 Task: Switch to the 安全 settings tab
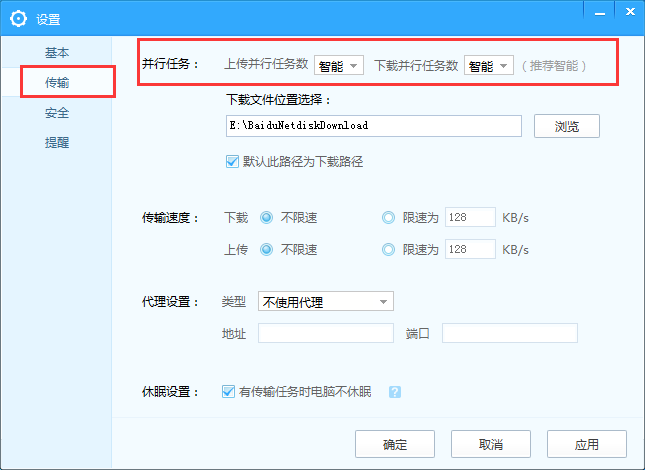[x=57, y=113]
